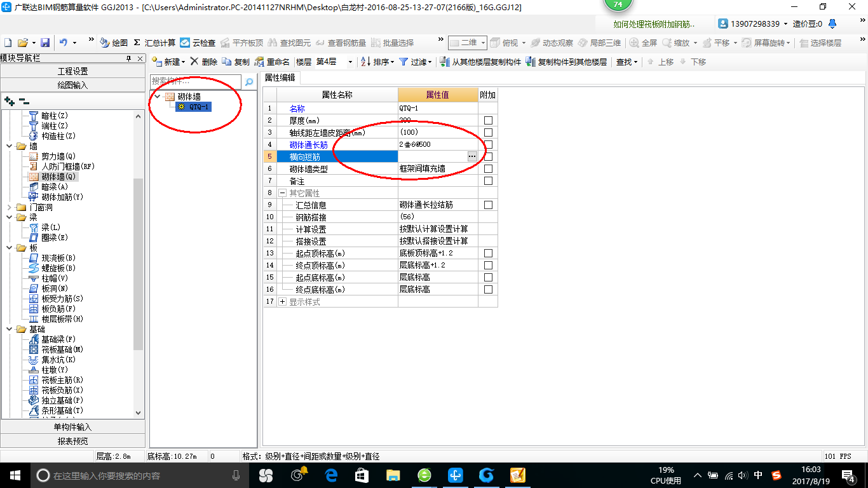Click the new file icon

8,43
